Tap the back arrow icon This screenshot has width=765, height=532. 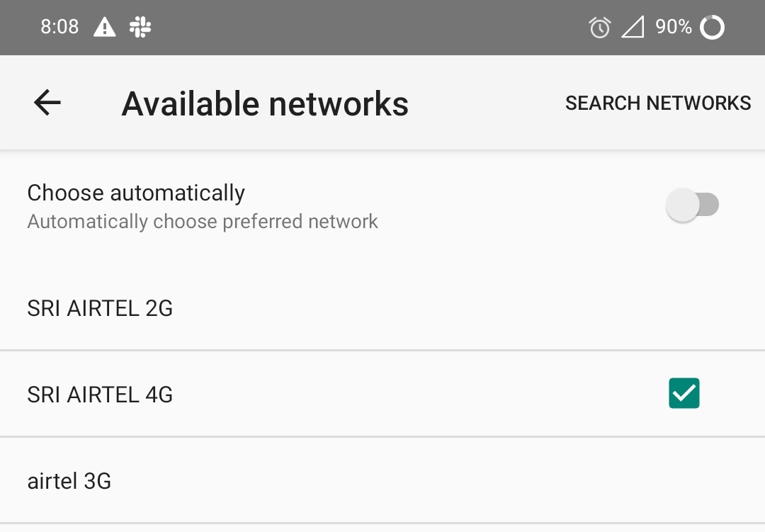pos(47,103)
